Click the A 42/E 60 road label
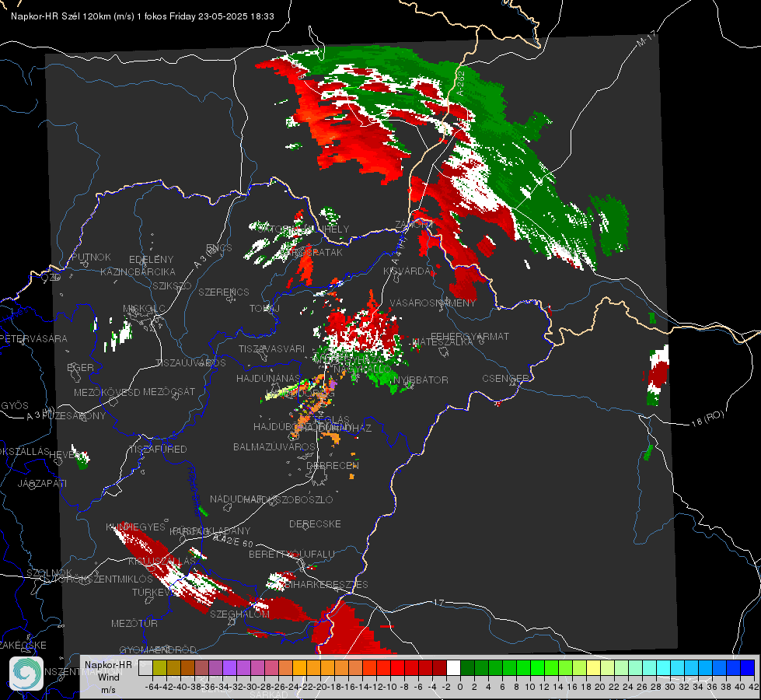Image resolution: width=761 pixels, height=700 pixels. coord(233,541)
